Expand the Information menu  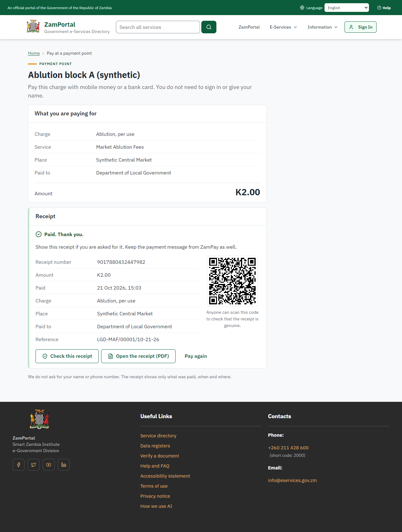(323, 27)
